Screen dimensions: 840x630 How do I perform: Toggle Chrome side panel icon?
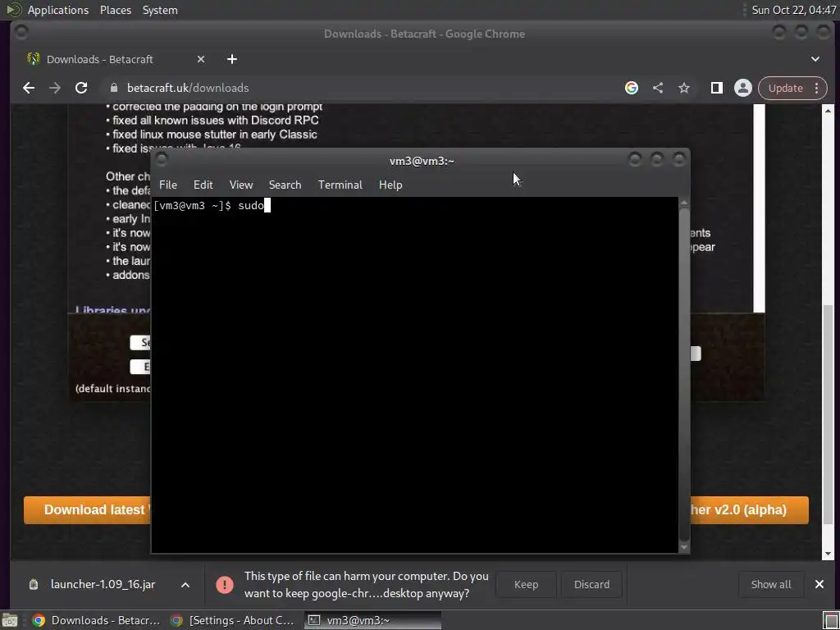click(x=716, y=88)
